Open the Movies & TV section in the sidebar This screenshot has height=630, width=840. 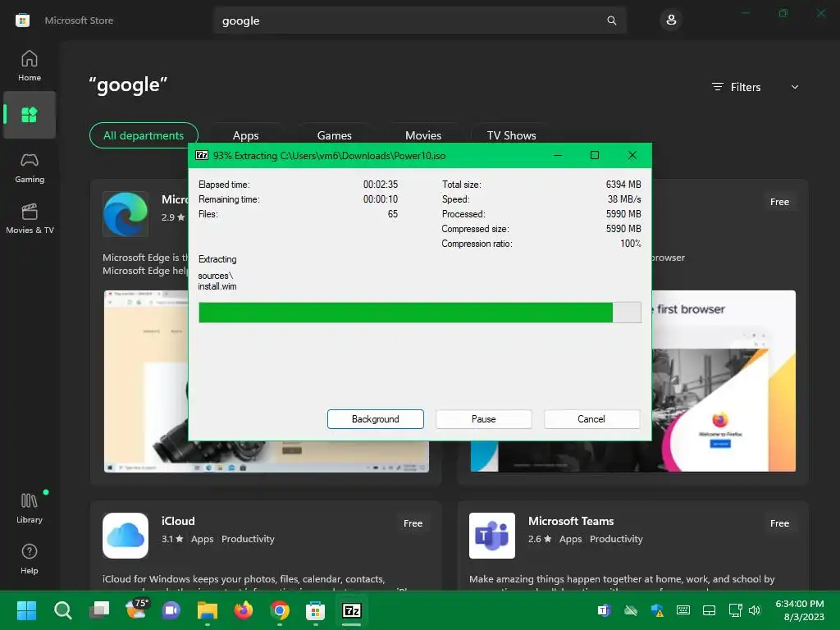[30, 218]
